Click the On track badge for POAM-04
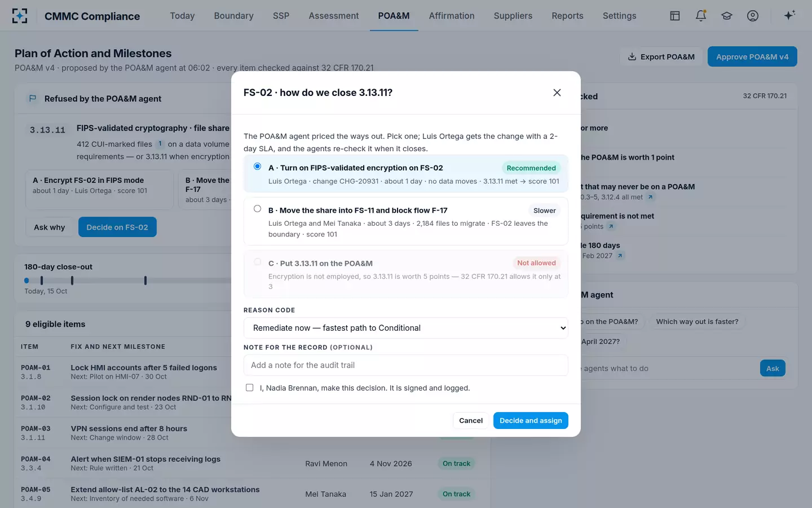 click(456, 463)
